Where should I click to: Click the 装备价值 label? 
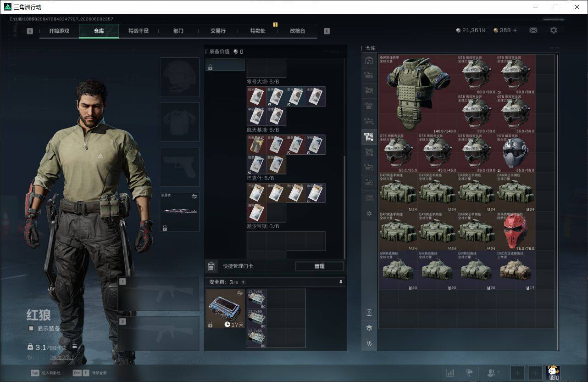[x=219, y=52]
